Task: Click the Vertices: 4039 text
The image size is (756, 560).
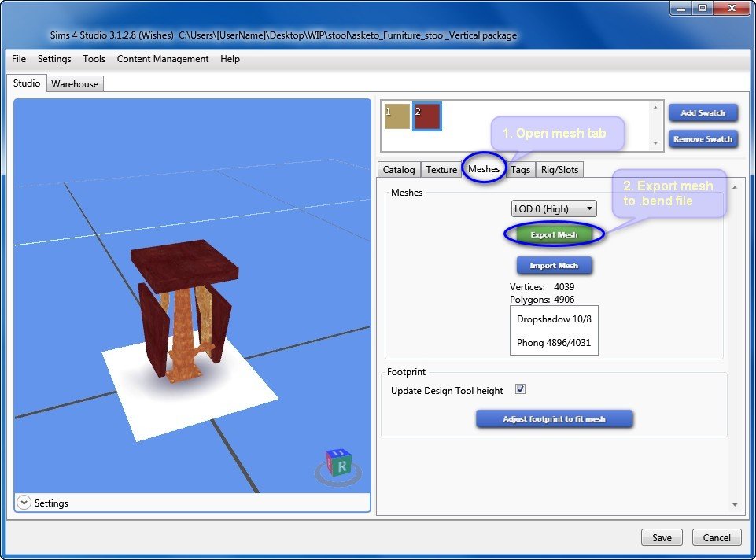Action: (542, 287)
